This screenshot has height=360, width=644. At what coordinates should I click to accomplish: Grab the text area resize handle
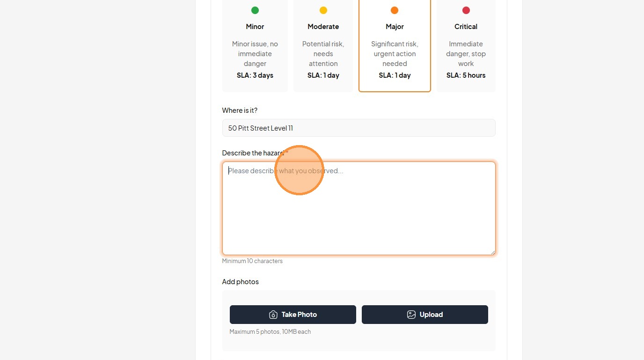coord(492,252)
